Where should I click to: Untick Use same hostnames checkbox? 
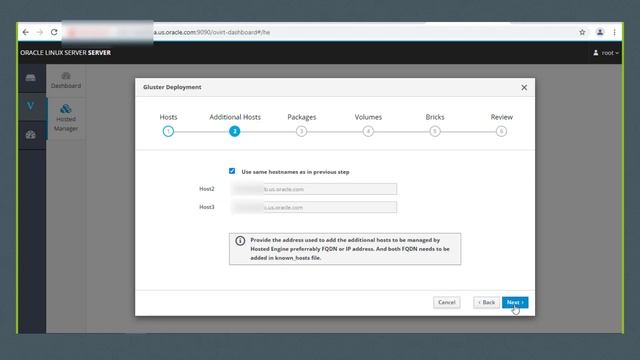[232, 171]
